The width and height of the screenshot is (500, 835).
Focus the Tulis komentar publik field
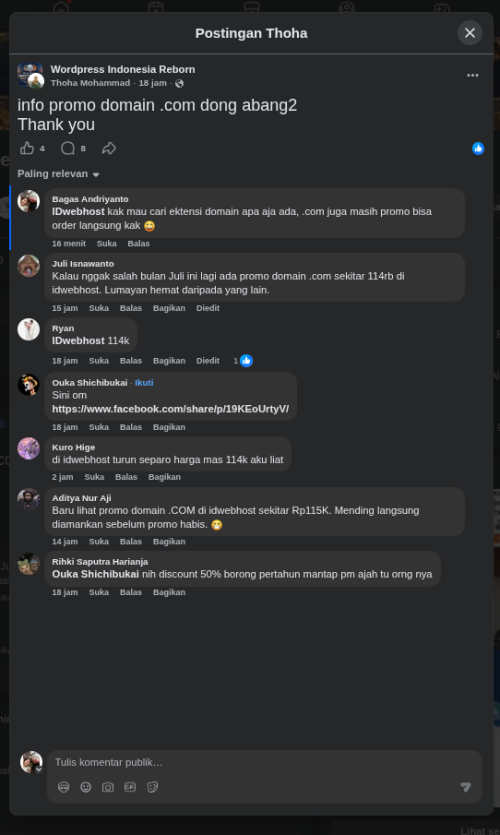265,763
